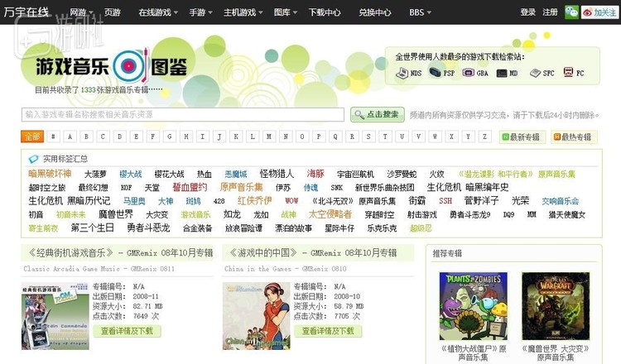
Task: Open the 怪物猎人 tag link
Action: tap(277, 175)
